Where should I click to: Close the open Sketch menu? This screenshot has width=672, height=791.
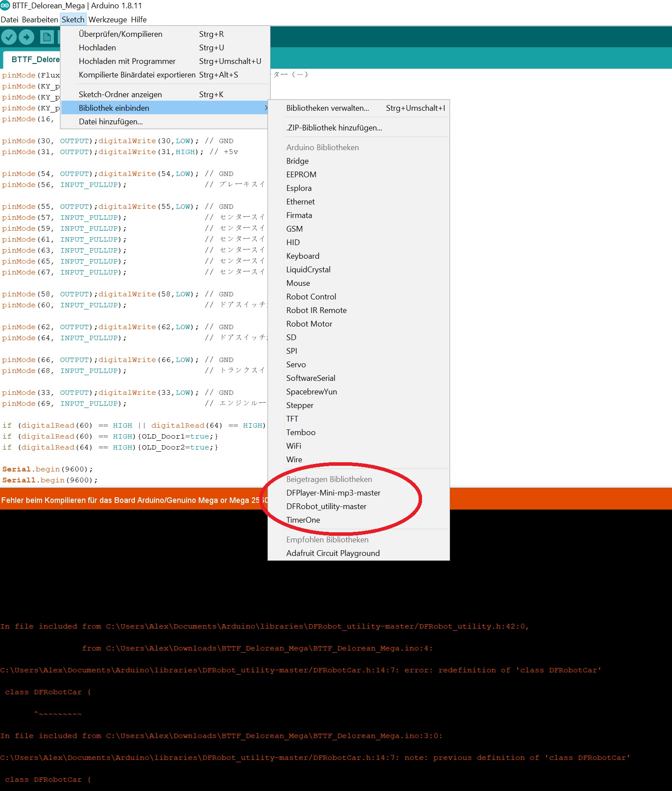point(73,20)
